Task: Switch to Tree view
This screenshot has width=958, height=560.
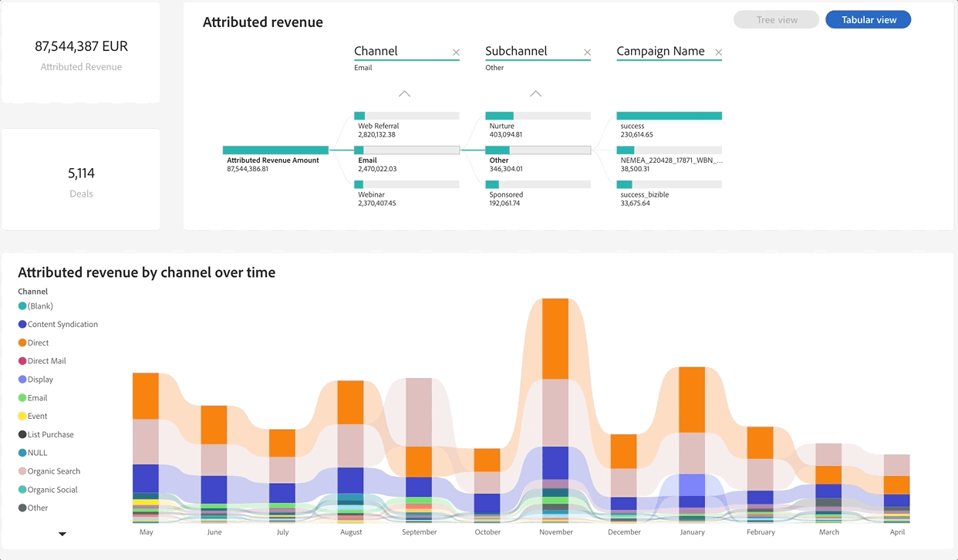Action: (x=776, y=19)
